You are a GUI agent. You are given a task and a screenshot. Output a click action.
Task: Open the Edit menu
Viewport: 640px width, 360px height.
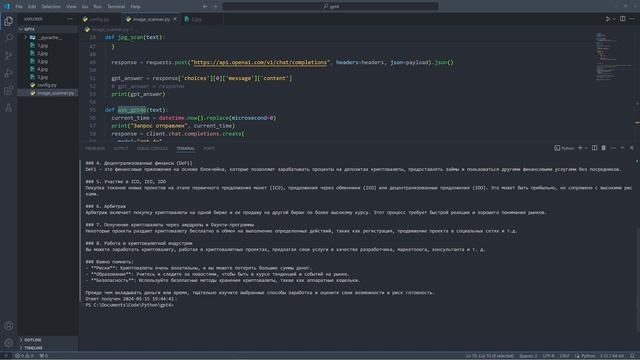pyautogui.click(x=32, y=7)
